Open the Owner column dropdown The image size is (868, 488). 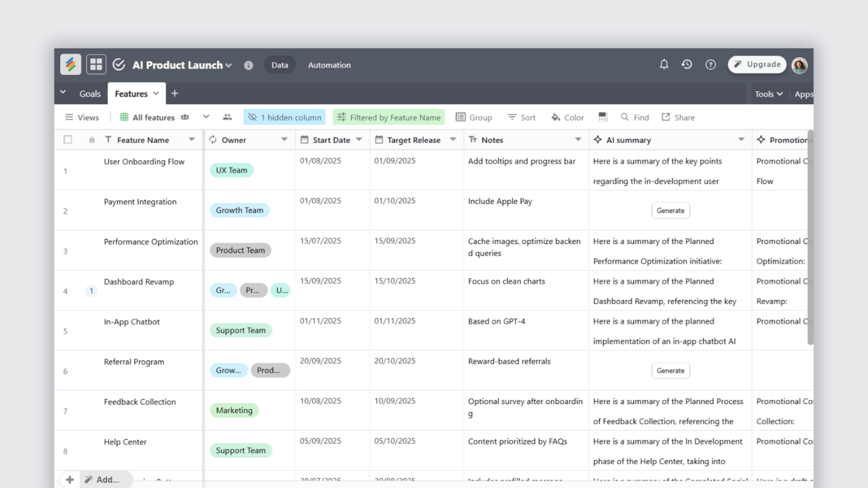tap(285, 139)
